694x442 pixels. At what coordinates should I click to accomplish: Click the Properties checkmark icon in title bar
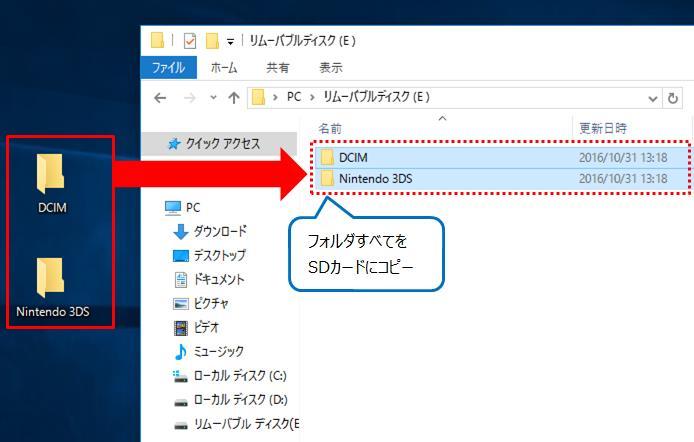click(190, 41)
